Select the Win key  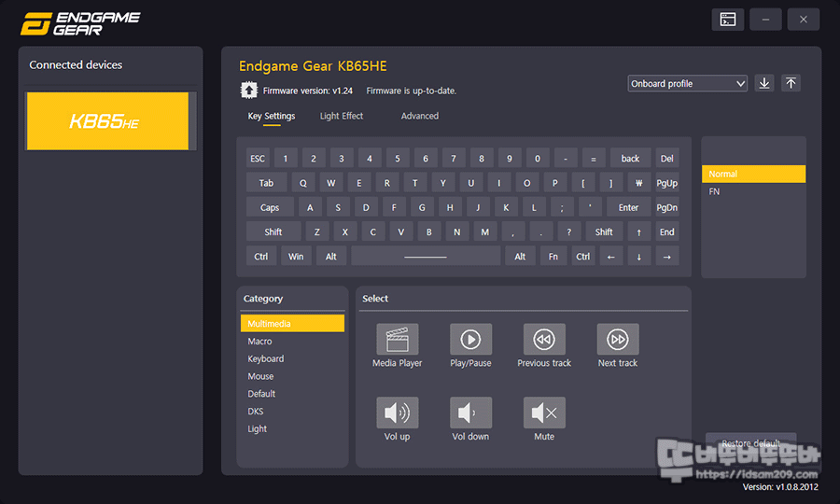coord(296,257)
